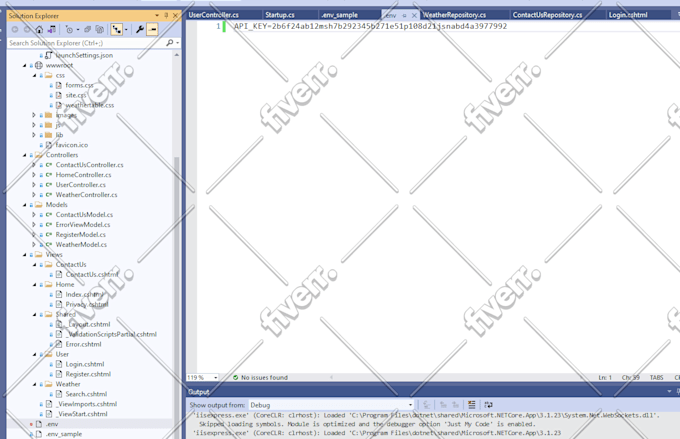Select the .env_sample file in the tree
The height and width of the screenshot is (439, 680).
64,434
